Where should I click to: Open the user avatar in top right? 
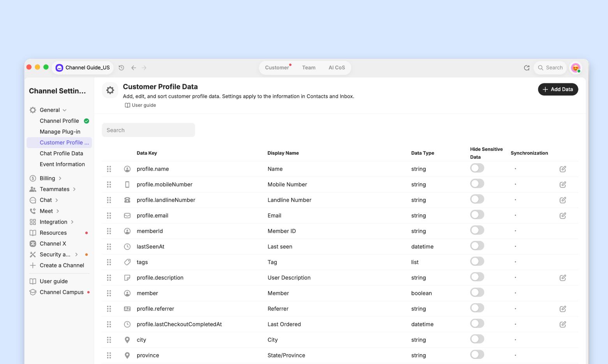[576, 68]
